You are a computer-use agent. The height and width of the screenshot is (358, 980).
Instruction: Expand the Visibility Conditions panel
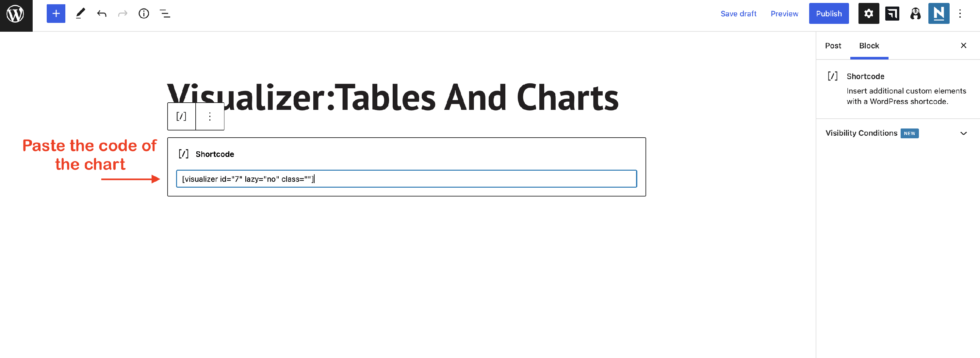pyautogui.click(x=963, y=133)
